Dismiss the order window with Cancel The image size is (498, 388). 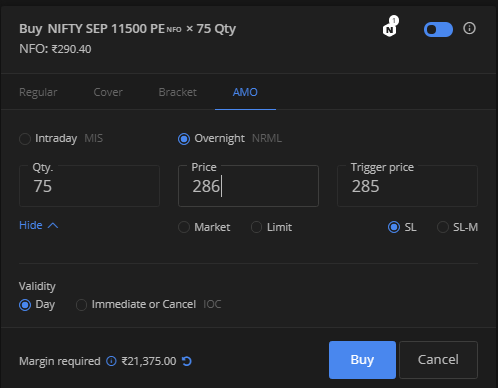pos(438,360)
